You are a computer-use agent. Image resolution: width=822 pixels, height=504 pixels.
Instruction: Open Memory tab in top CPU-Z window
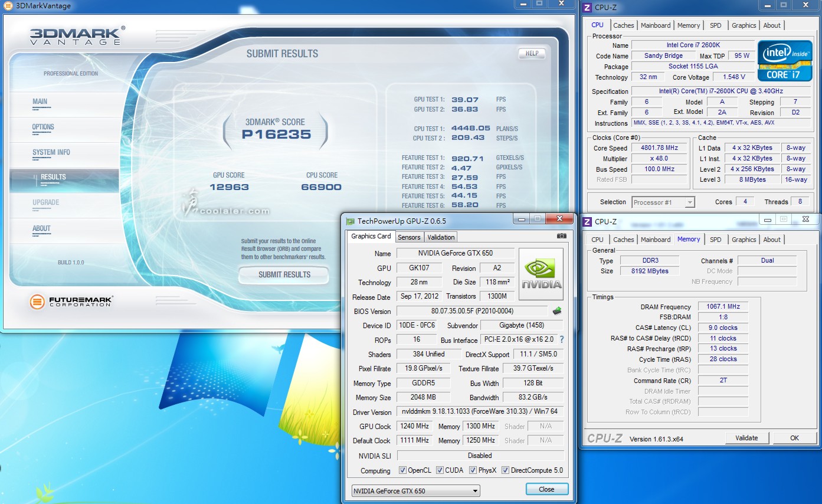(x=689, y=25)
